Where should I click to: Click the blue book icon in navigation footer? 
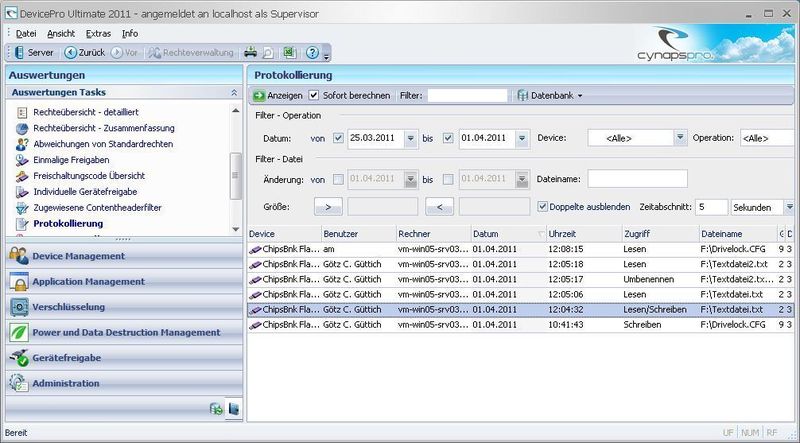[x=234, y=408]
